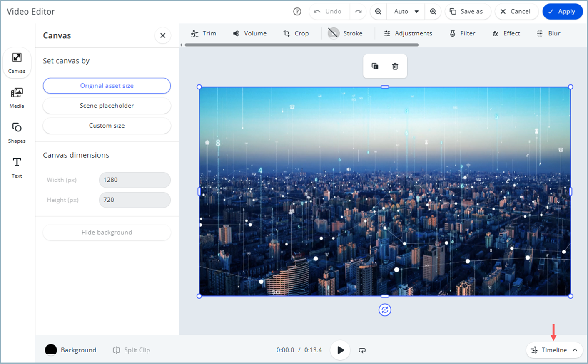Screen dimensions: 588x364
Task: Play the video preview
Action: tap(340, 350)
